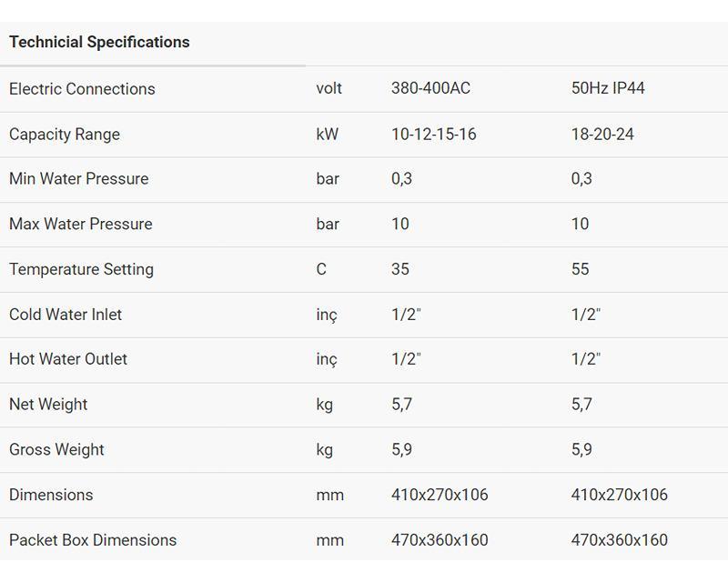Select the Packet Box Dimensions label
Screen dimensions: 728x582
[93, 540]
